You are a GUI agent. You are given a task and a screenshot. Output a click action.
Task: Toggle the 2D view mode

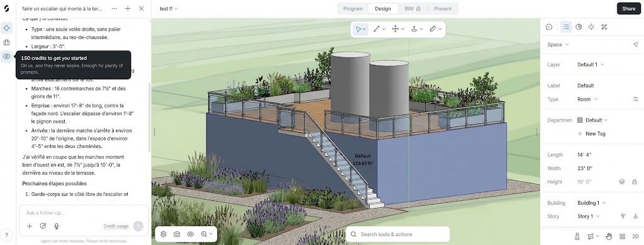(x=635, y=236)
